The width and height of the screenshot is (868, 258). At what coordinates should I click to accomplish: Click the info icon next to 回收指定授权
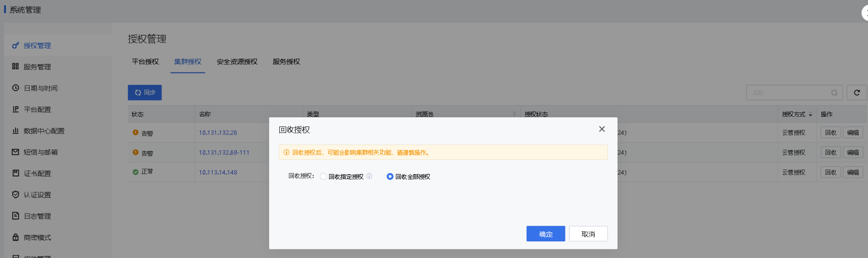(x=369, y=177)
